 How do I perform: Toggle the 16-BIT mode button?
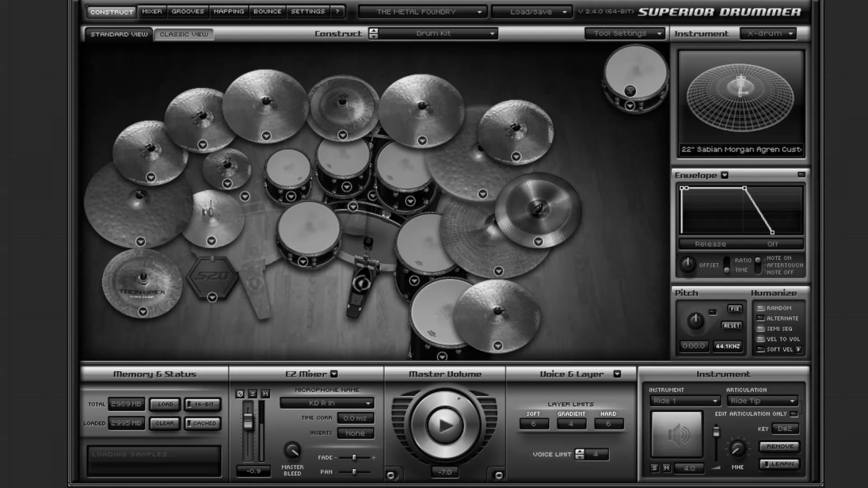[203, 404]
